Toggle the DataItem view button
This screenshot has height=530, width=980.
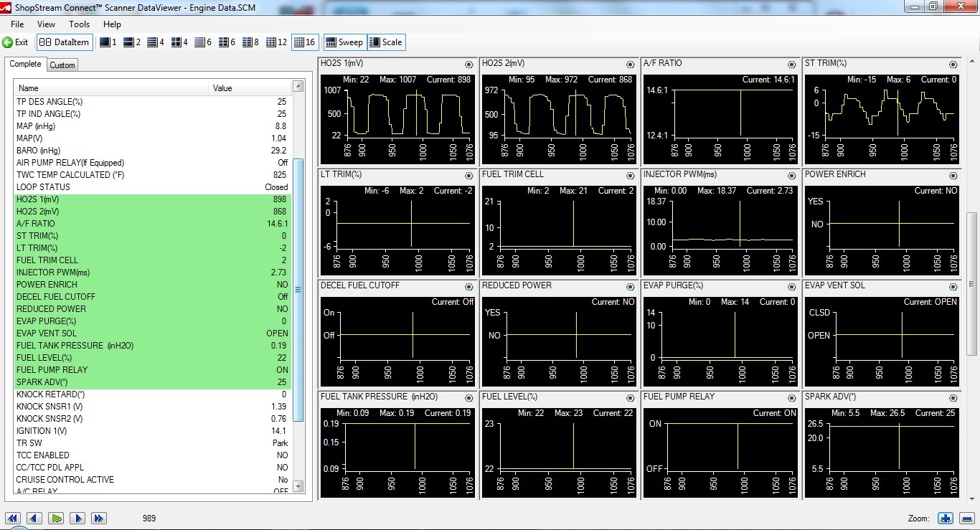pyautogui.click(x=65, y=42)
